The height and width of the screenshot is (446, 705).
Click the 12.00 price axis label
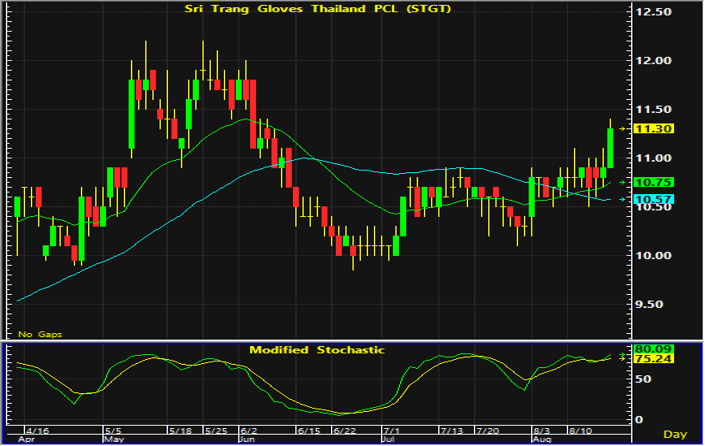(x=653, y=61)
